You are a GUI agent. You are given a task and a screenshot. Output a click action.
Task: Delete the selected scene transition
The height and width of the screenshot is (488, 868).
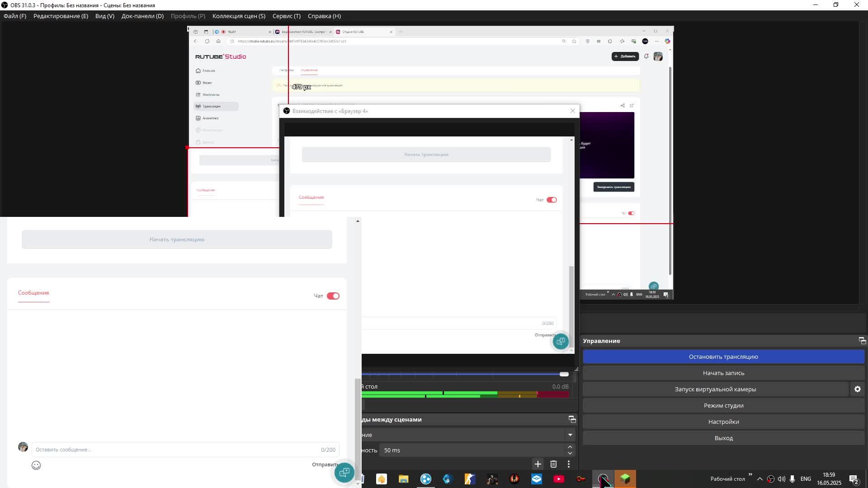click(x=553, y=464)
